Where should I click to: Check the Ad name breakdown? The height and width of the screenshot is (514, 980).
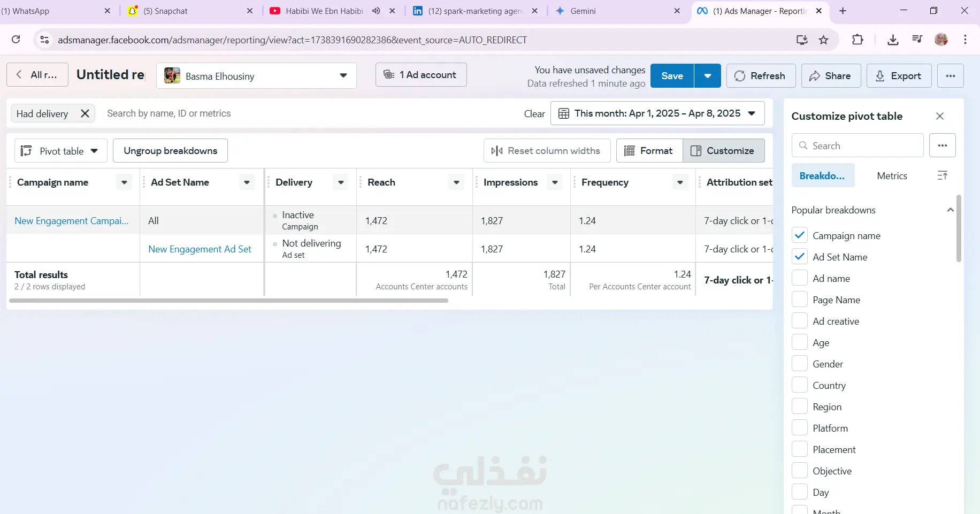[x=800, y=278]
